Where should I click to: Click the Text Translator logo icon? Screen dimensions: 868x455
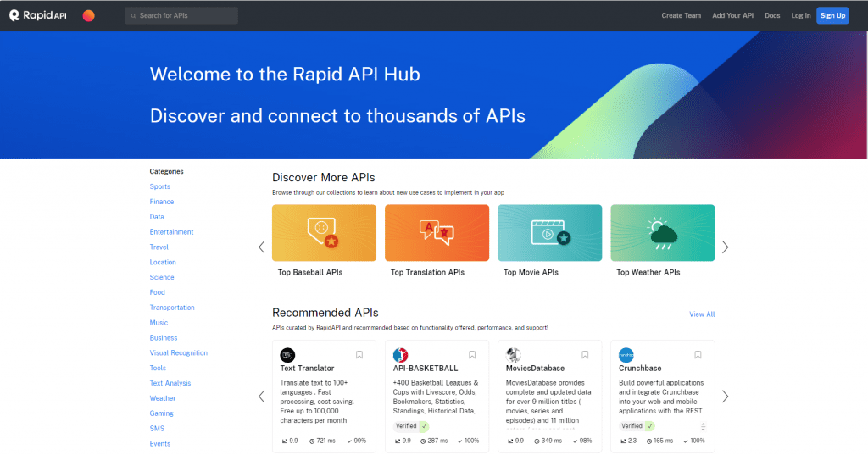[287, 355]
